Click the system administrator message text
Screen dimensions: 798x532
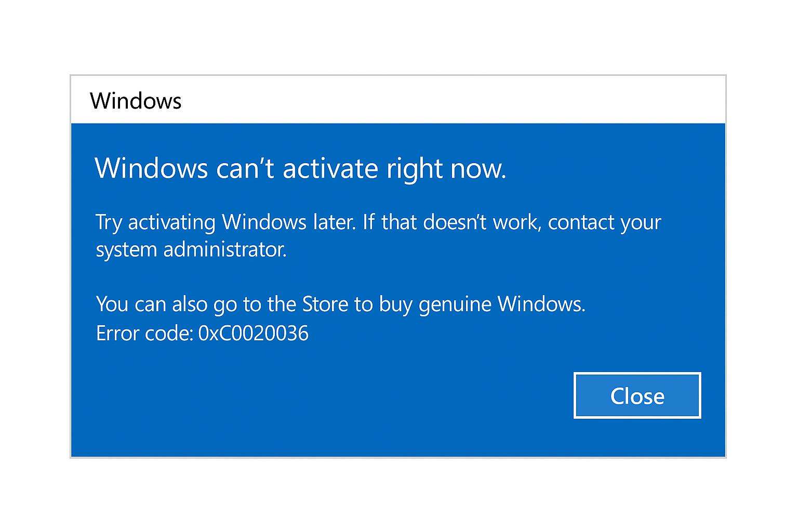[x=192, y=249]
